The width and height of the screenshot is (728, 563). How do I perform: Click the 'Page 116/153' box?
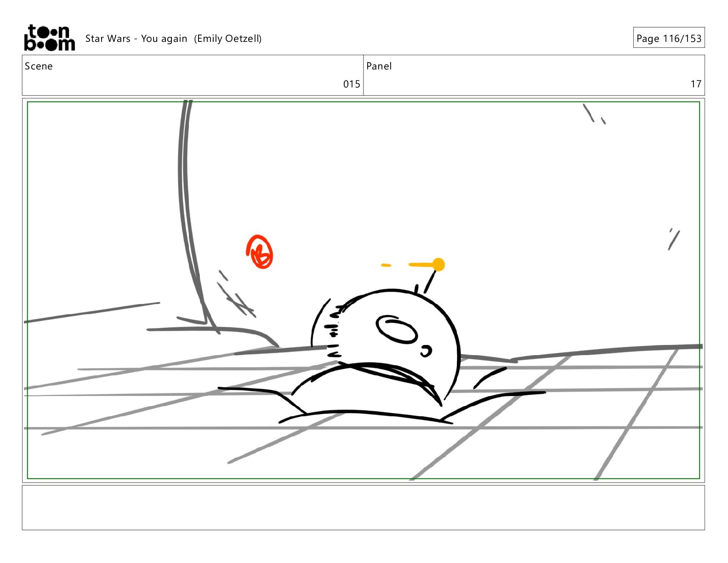pos(669,38)
